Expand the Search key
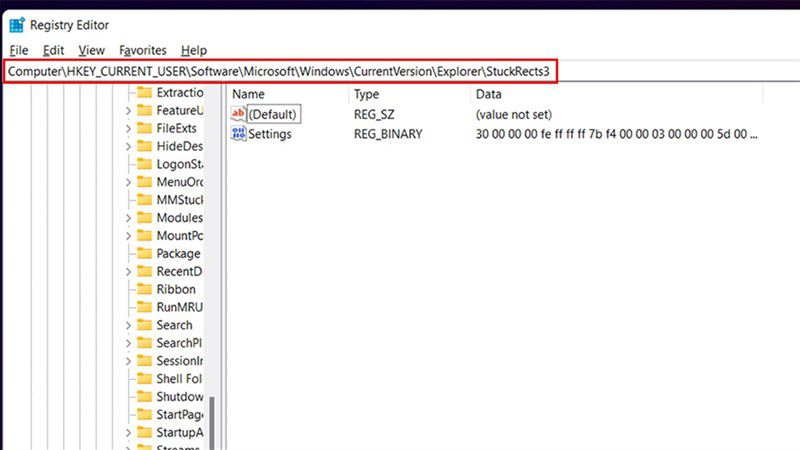Image resolution: width=800 pixels, height=450 pixels. 129,326
